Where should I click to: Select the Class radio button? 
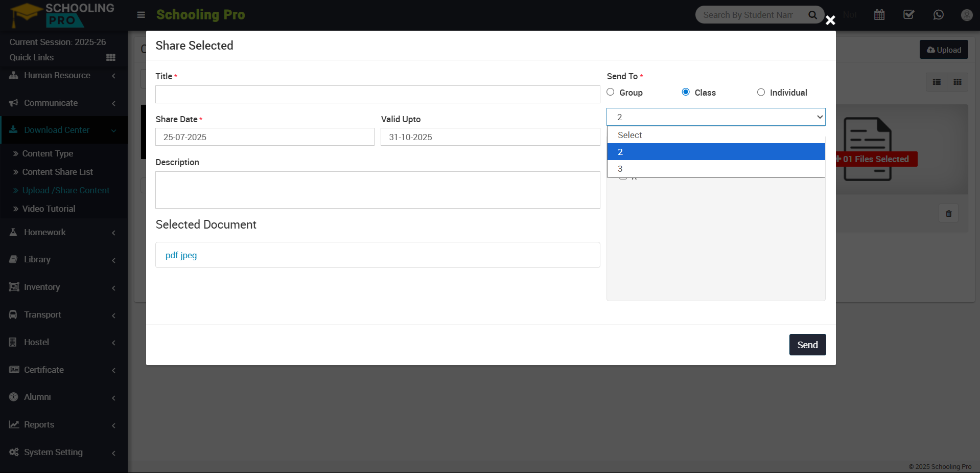pyautogui.click(x=686, y=92)
